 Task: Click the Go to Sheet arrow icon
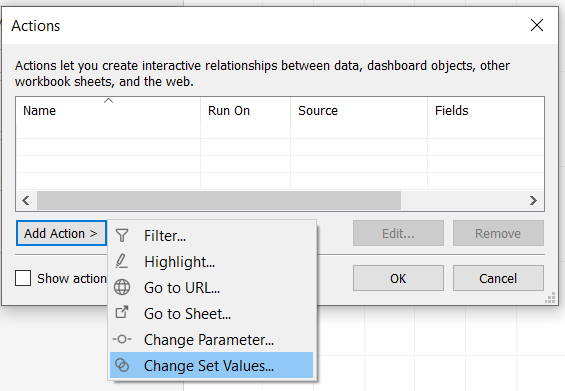click(x=122, y=312)
